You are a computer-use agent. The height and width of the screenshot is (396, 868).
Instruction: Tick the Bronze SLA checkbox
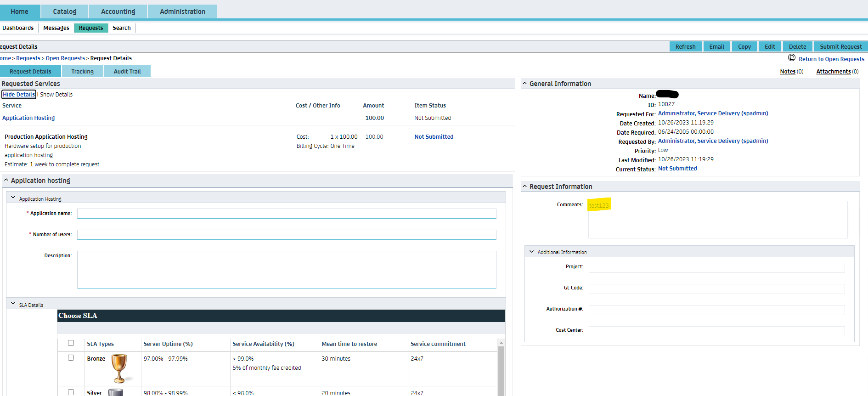71,358
